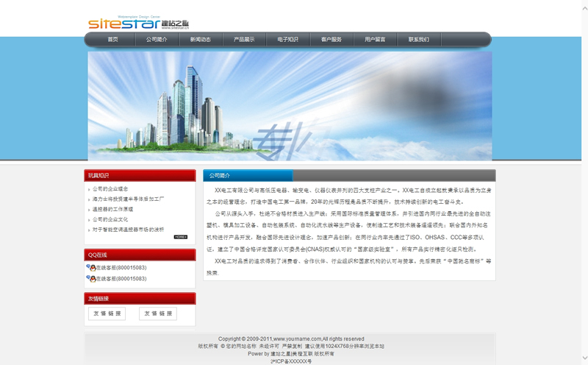Click the first 友情链接 button

tap(107, 313)
